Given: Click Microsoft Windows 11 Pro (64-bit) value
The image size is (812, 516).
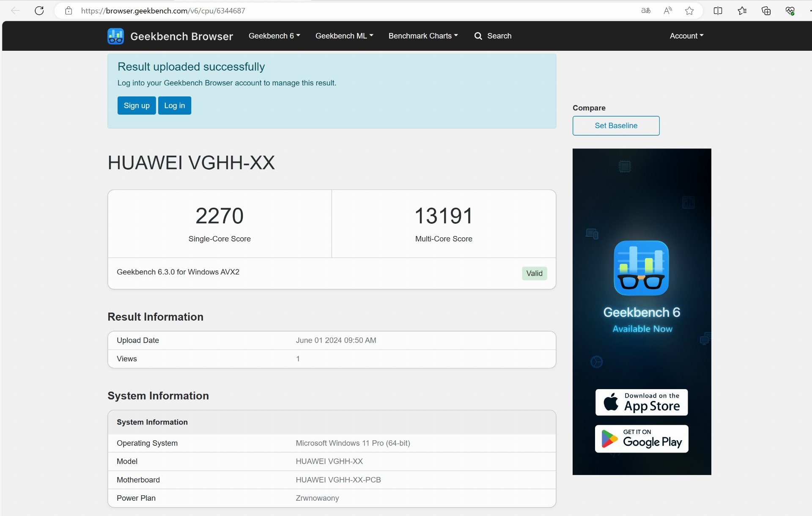Looking at the screenshot, I should (353, 443).
